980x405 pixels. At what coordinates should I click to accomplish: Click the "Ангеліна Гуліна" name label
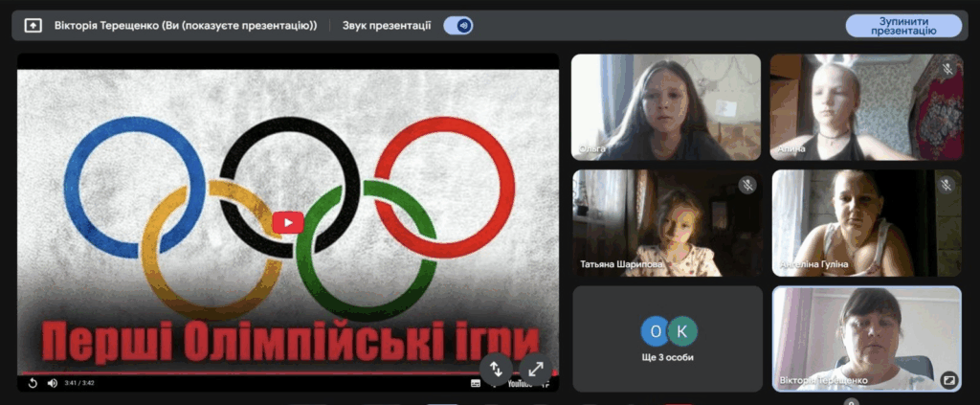[x=813, y=264]
